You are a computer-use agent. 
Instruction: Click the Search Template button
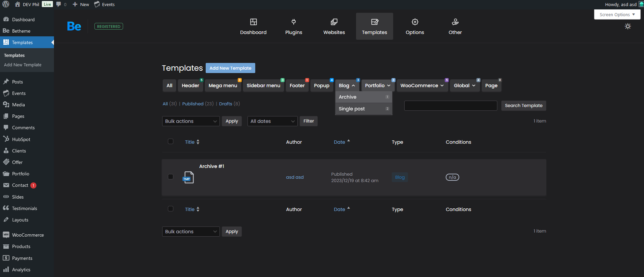[x=524, y=106]
